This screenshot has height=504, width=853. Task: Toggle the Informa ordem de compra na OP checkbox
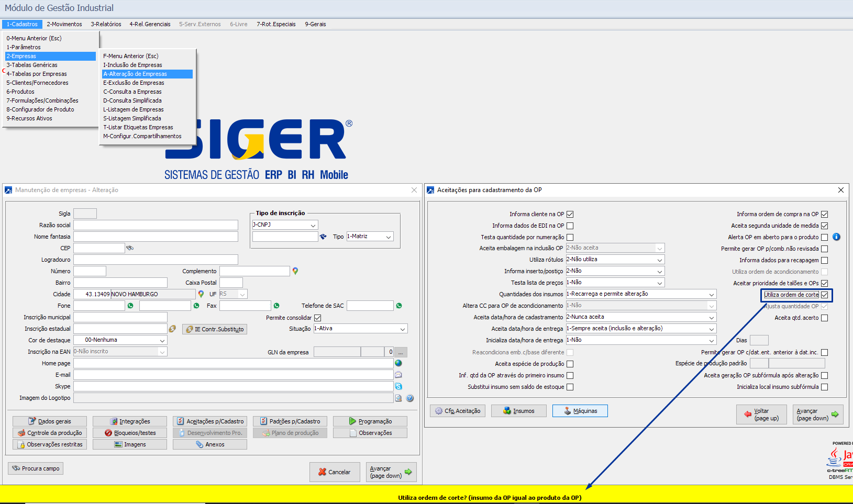pos(825,214)
